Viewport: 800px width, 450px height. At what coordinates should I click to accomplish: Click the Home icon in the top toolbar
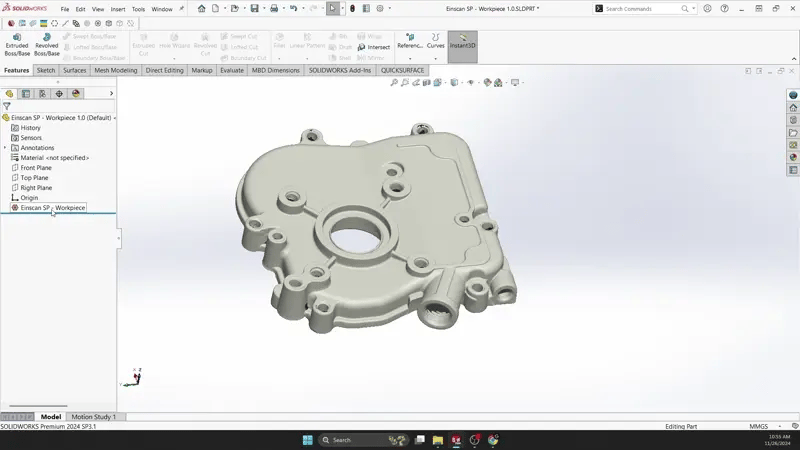(201, 8)
